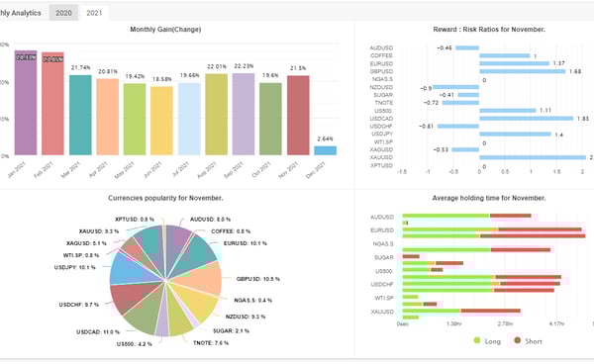Select the Jul 2021 pale blue bar
594x364 pixels.
pos(189,119)
